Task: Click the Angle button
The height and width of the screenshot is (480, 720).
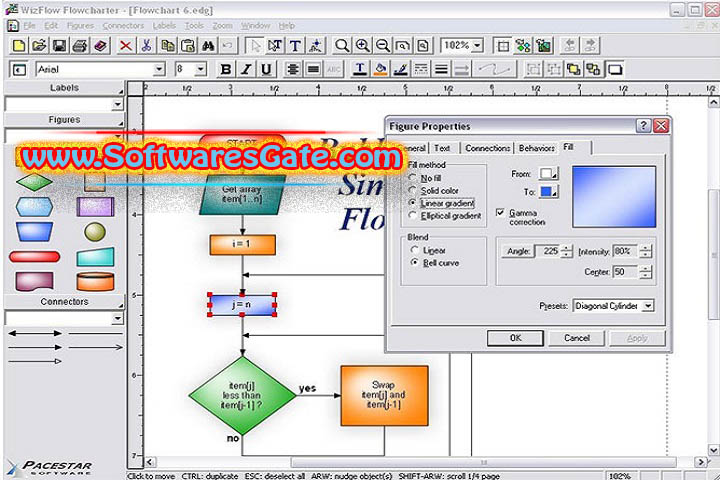Action: [x=518, y=251]
